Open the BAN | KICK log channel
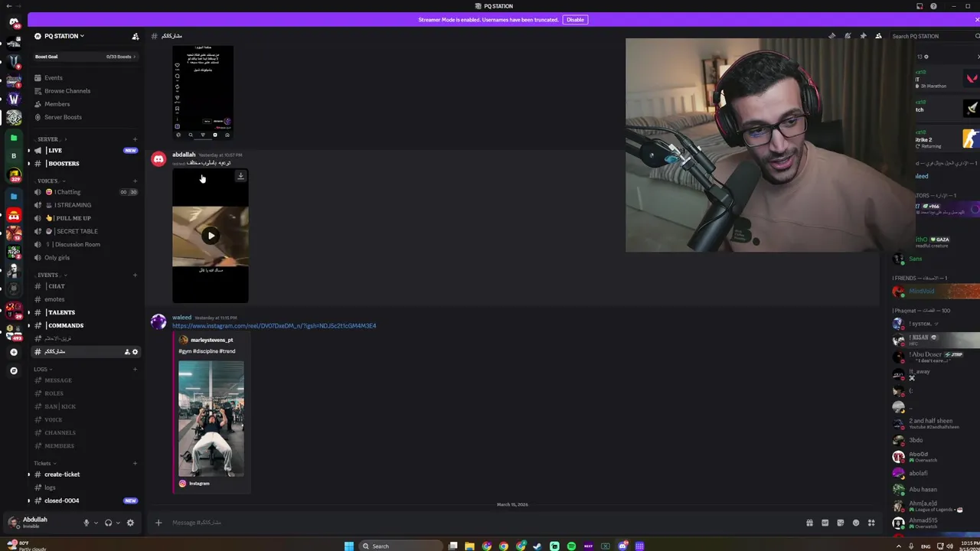The image size is (980, 551). coord(85,406)
